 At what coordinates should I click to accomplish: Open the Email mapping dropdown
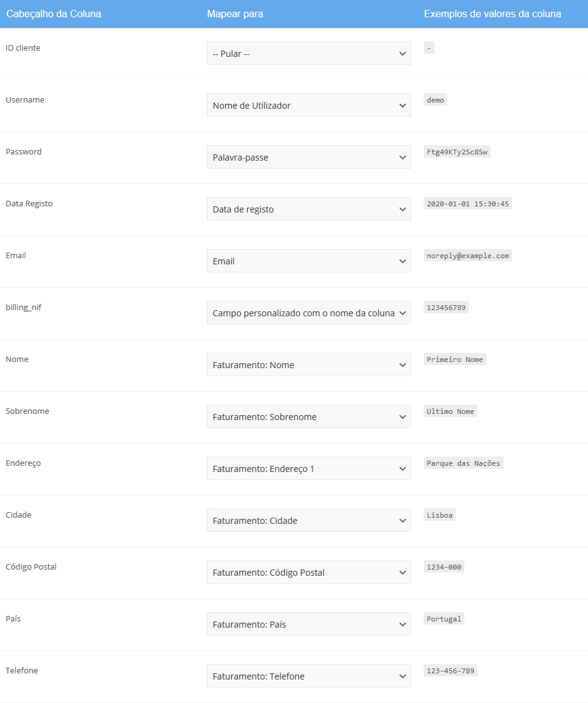[x=309, y=261]
